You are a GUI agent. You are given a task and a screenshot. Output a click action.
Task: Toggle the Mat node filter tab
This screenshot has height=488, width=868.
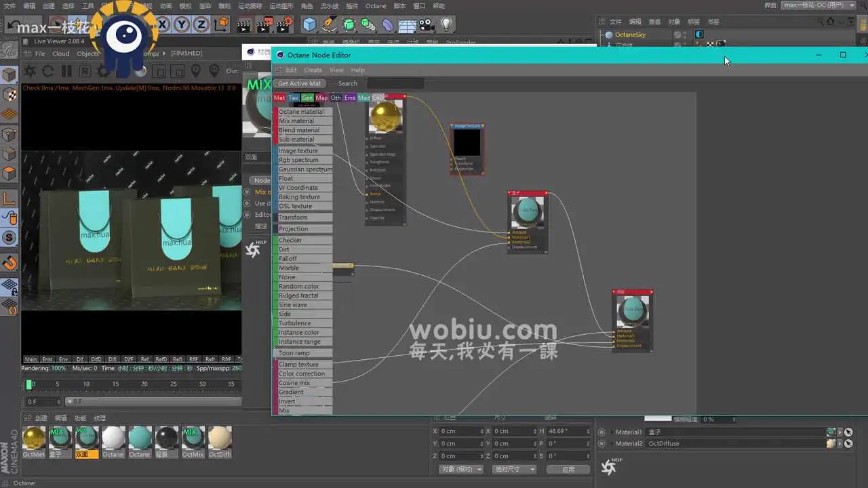(279, 98)
